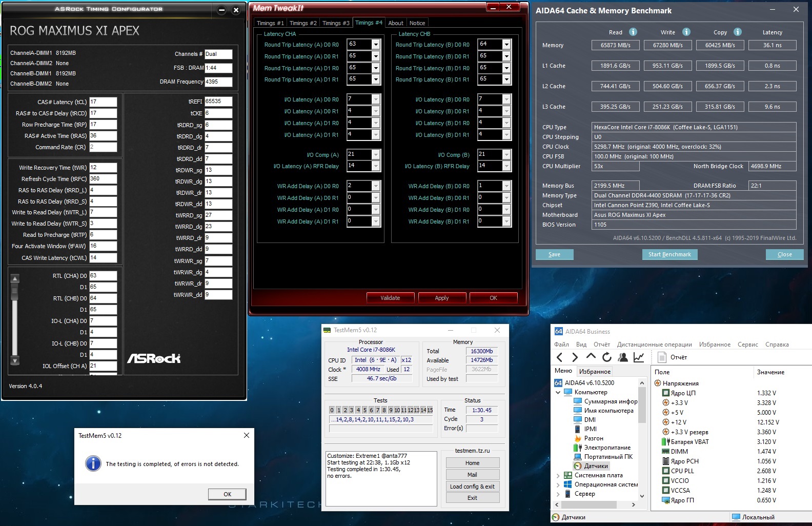Click the TestMem5 title bar icon

[x=328, y=330]
